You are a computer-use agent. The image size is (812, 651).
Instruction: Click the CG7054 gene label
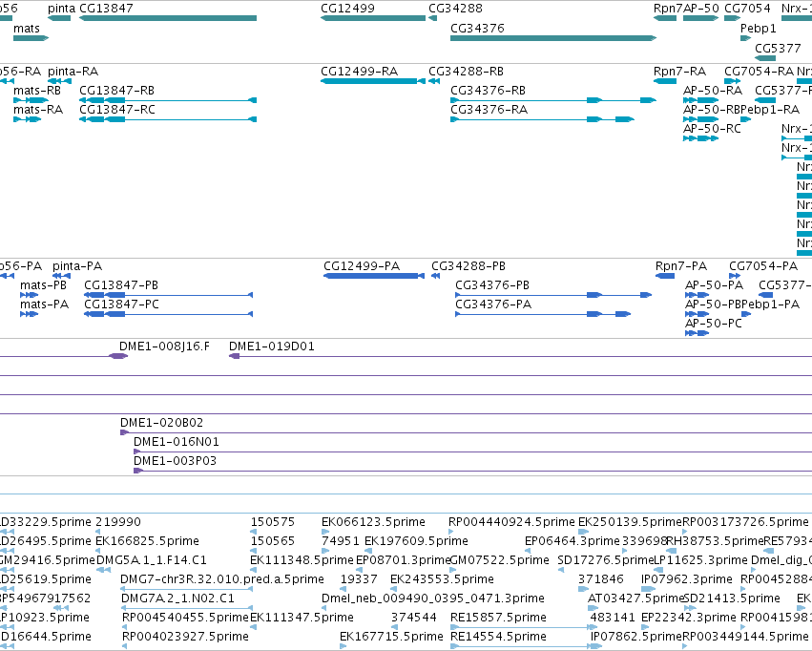point(747,9)
